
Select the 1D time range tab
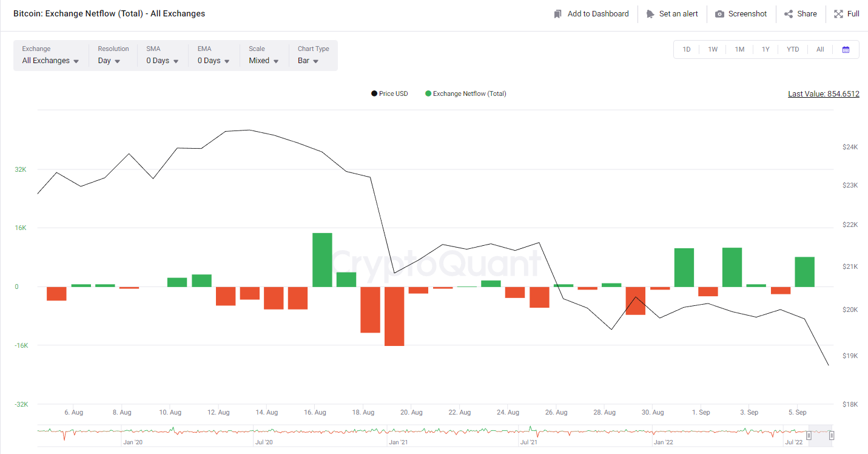[x=687, y=50]
